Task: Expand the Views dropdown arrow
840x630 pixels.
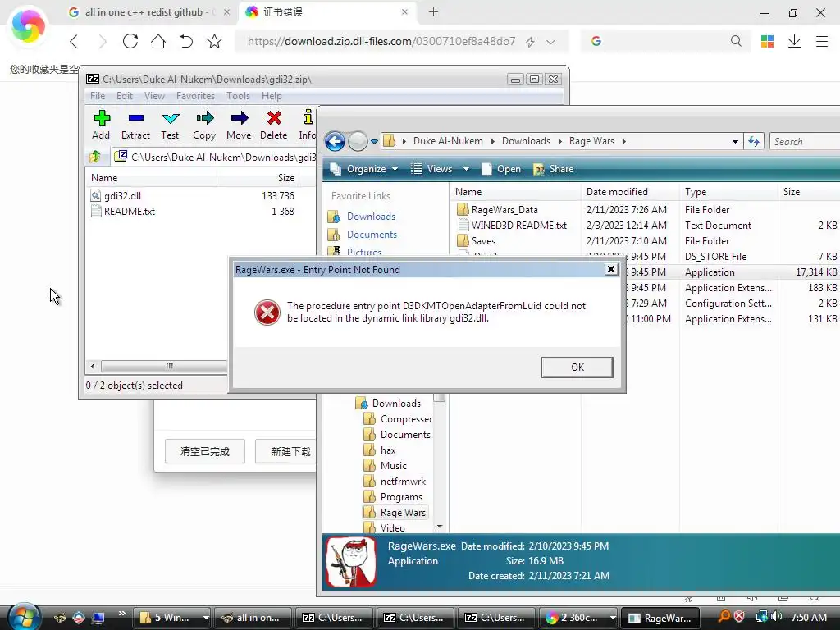Action: point(466,169)
